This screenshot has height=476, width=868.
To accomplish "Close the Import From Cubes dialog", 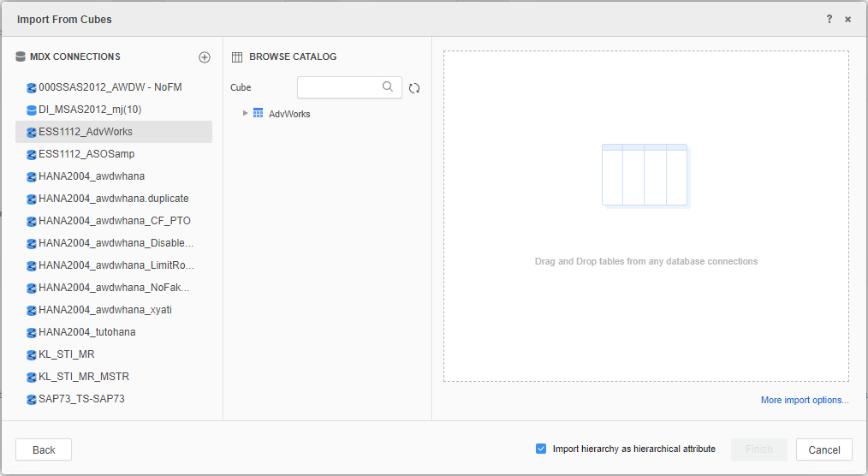I will [847, 19].
